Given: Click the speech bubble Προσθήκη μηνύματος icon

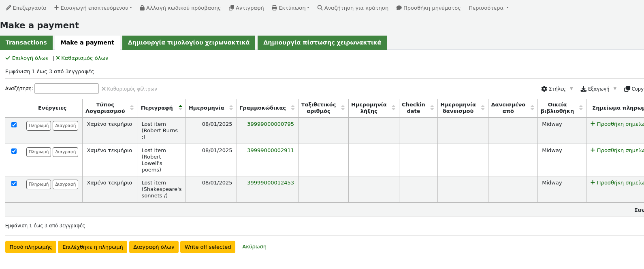Looking at the screenshot, I should [x=399, y=8].
